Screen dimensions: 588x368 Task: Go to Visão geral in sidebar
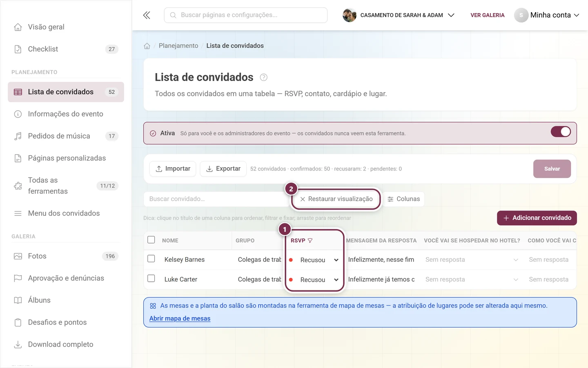point(66,27)
